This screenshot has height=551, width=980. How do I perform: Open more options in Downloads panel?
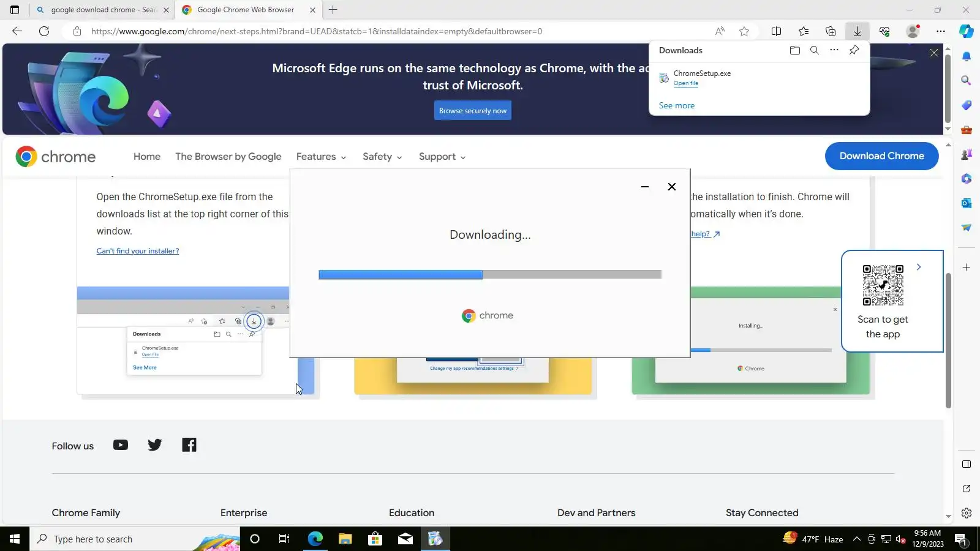(x=834, y=50)
